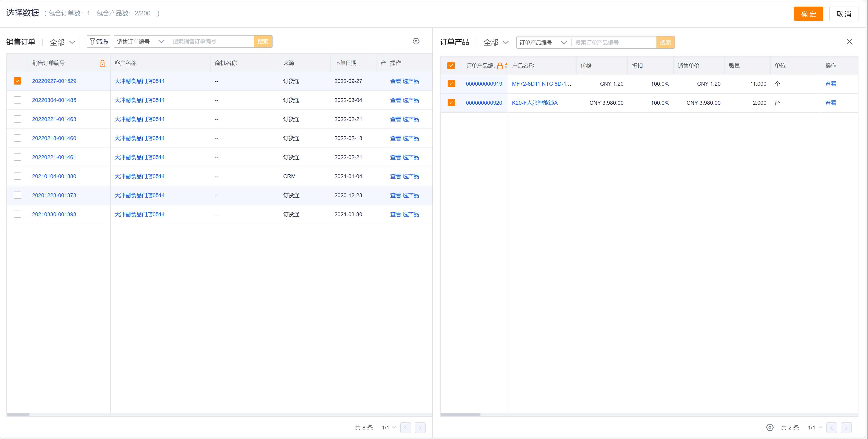Expand the 销售订单 全部 view dropdown
868x439 pixels.
pyautogui.click(x=62, y=42)
